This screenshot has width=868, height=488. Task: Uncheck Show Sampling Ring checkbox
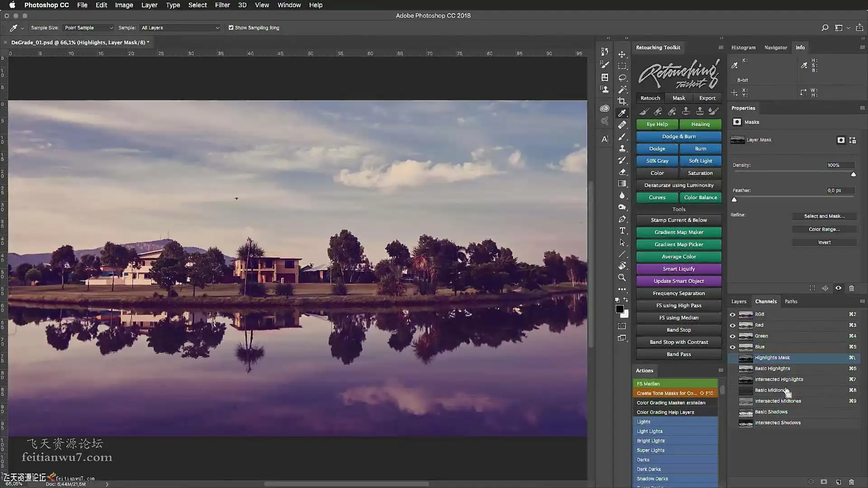[x=231, y=28]
